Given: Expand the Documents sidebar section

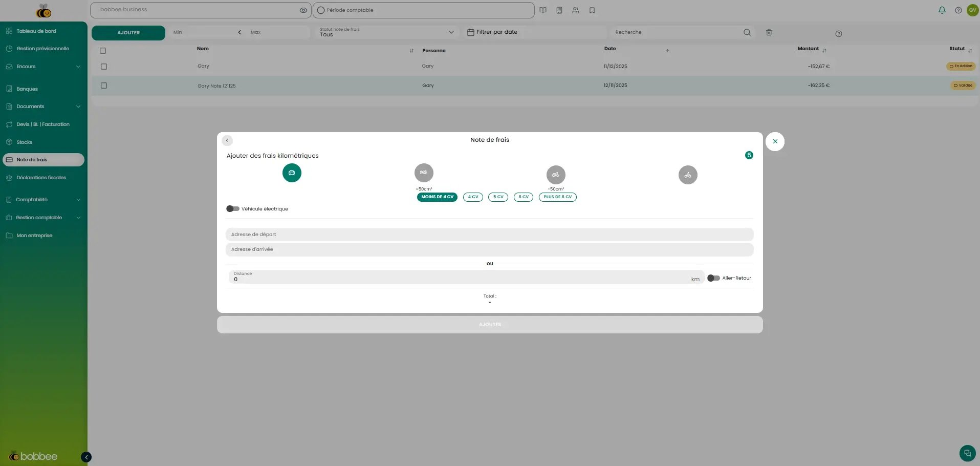Looking at the screenshot, I should point(43,107).
